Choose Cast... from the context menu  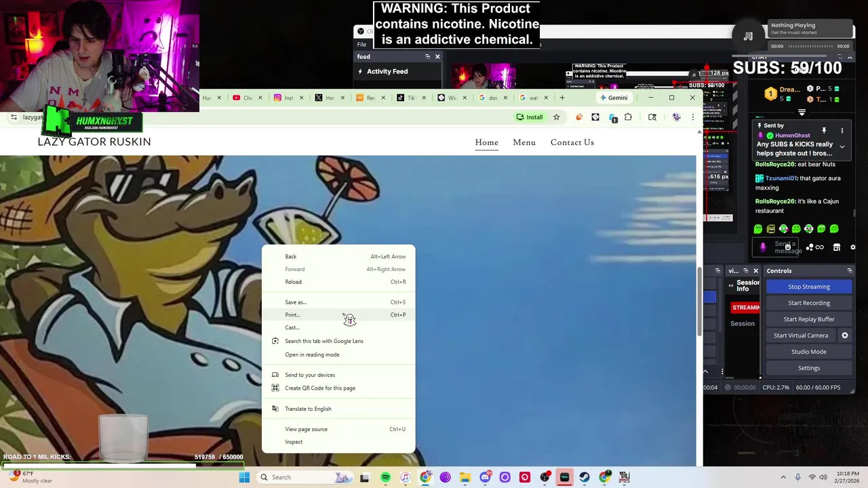[x=338, y=328]
